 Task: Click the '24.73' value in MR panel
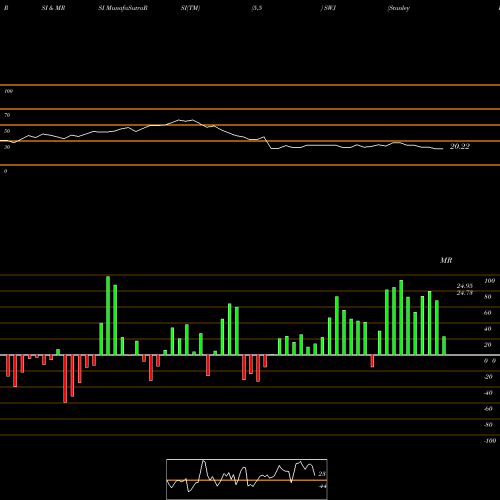coord(465,293)
